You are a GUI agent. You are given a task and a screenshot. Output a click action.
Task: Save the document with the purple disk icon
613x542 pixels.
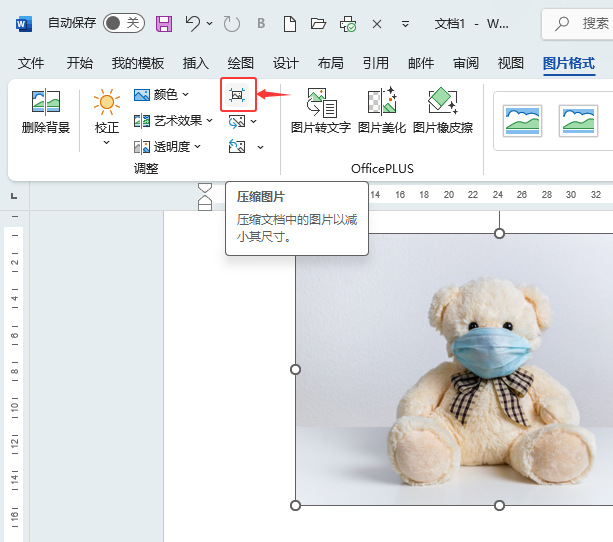164,24
